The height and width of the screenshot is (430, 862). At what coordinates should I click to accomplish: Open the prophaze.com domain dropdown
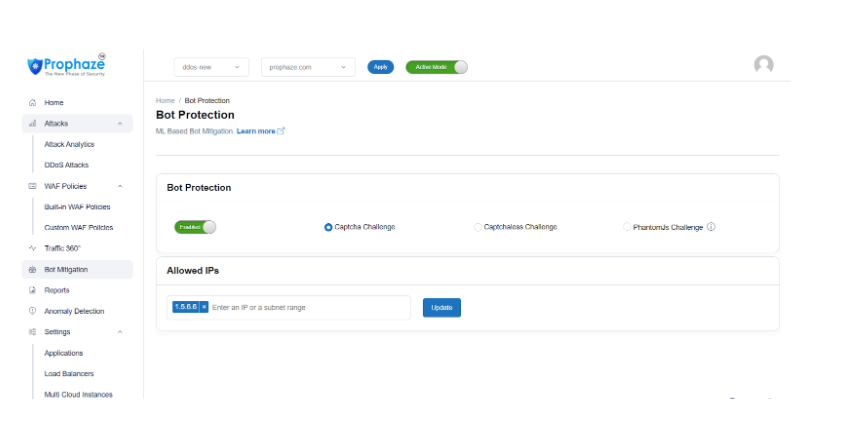point(308,67)
